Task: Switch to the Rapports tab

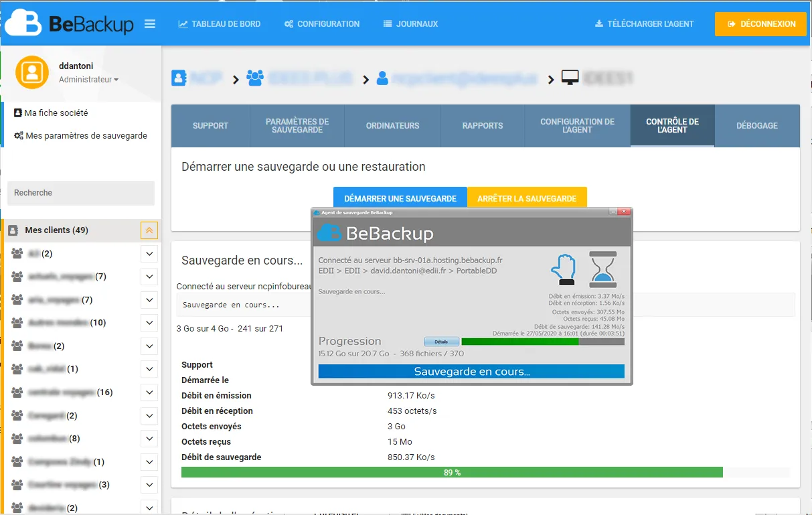Action: click(483, 126)
